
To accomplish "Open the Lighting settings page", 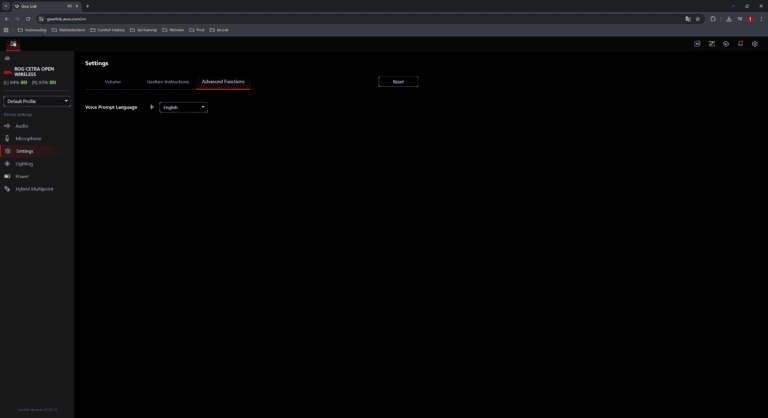I will coord(24,163).
